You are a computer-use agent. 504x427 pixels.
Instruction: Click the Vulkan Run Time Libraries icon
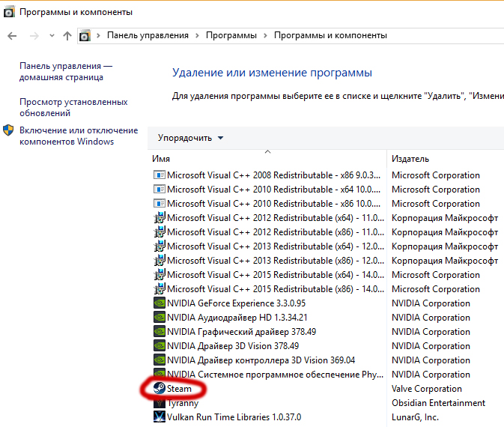pos(160,417)
